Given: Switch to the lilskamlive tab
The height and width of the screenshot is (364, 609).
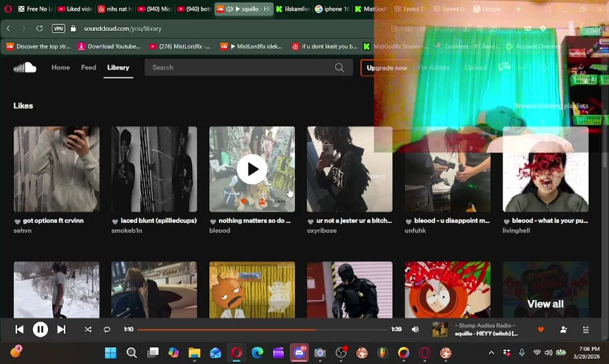Looking at the screenshot, I should [x=293, y=9].
